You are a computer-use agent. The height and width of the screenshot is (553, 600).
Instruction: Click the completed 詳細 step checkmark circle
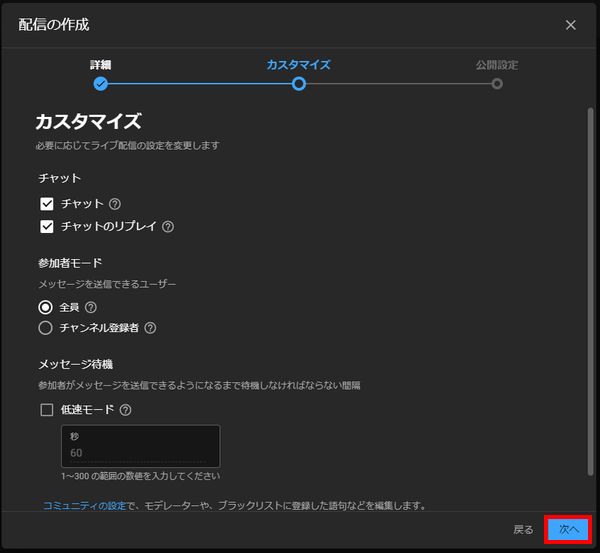(101, 84)
